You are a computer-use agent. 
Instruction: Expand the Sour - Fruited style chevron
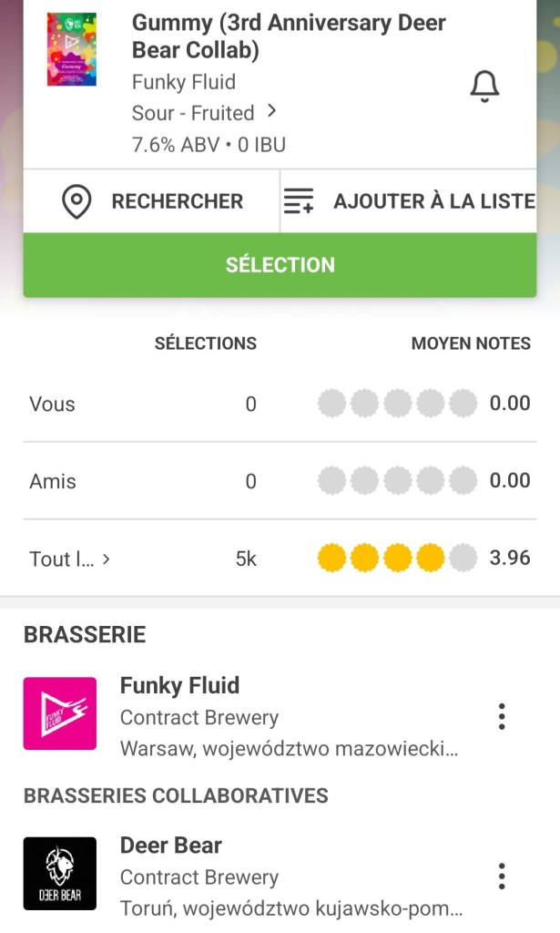(x=271, y=112)
